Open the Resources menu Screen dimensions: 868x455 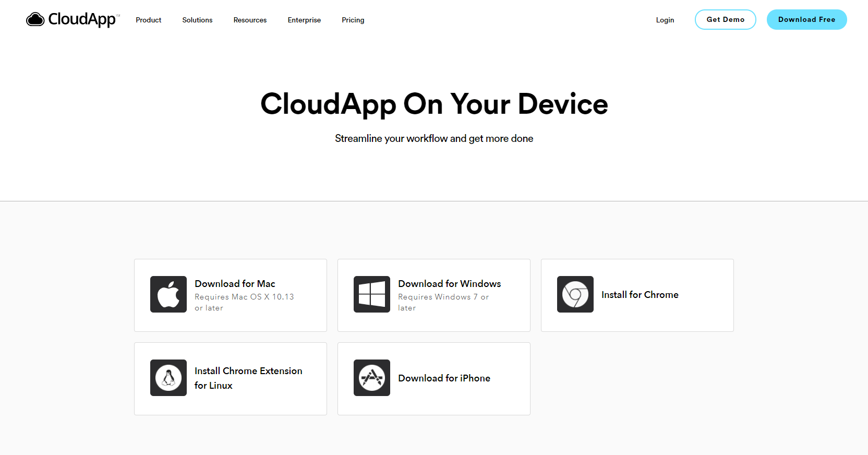(250, 20)
